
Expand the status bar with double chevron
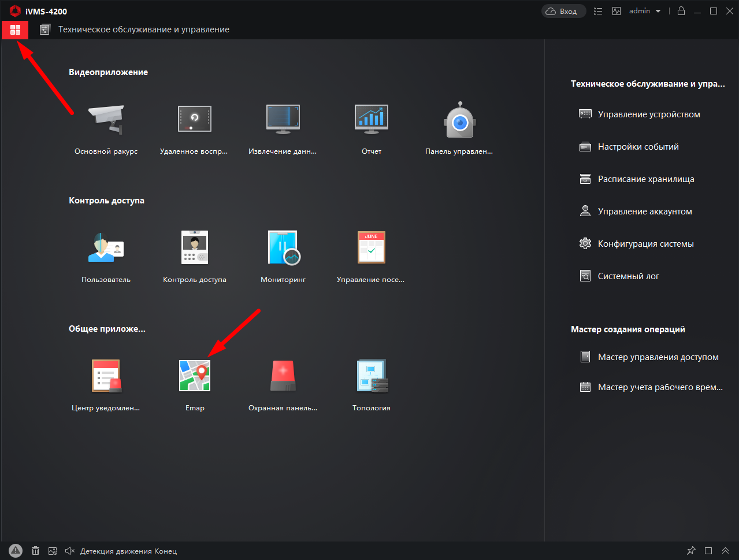[725, 551]
